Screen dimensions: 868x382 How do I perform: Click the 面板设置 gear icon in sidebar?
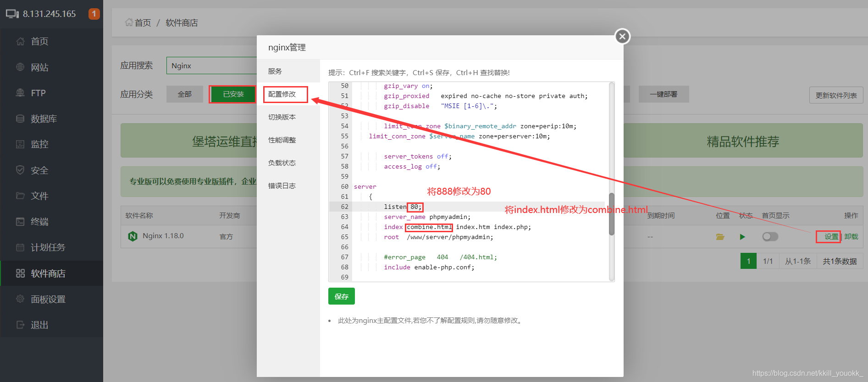[20, 299]
